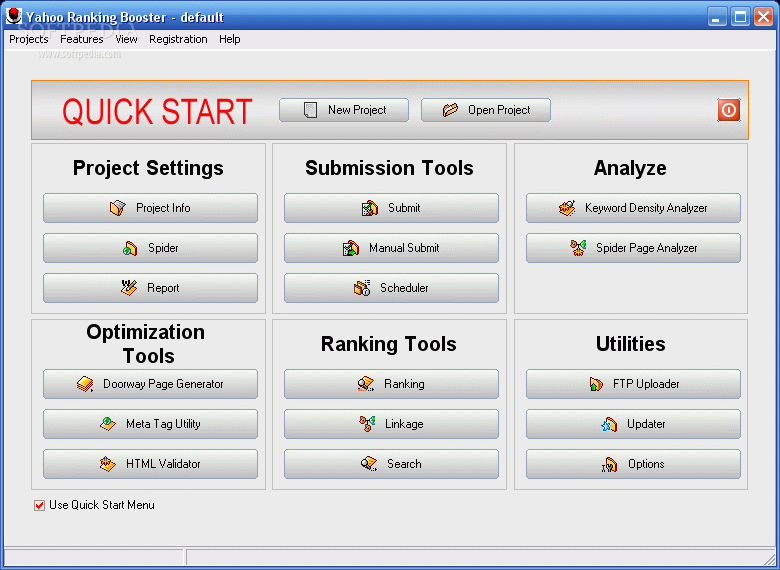Click the application icon in the title bar
Screen dimensions: 780x570
pos(14,16)
